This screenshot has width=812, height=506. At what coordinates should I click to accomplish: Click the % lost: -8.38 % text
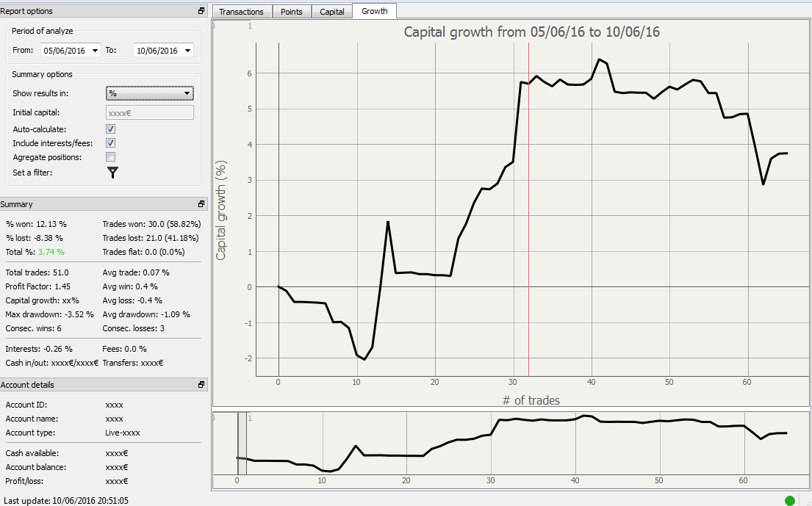[x=35, y=238]
